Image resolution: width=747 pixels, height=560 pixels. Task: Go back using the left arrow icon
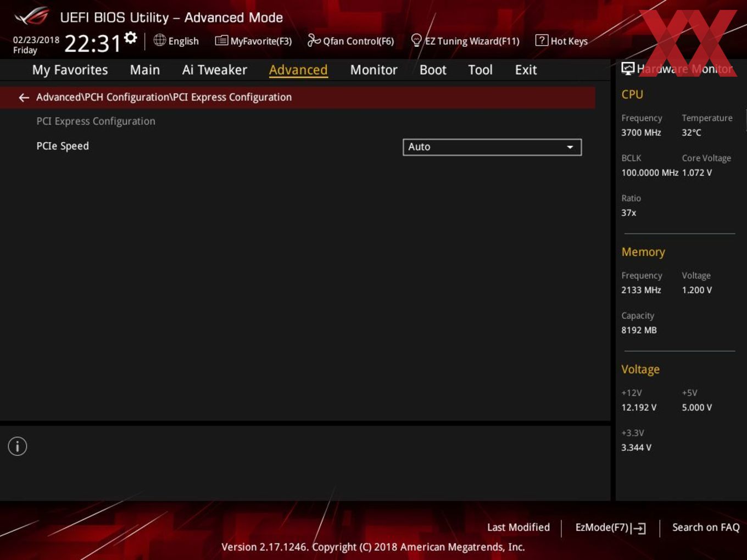24,97
